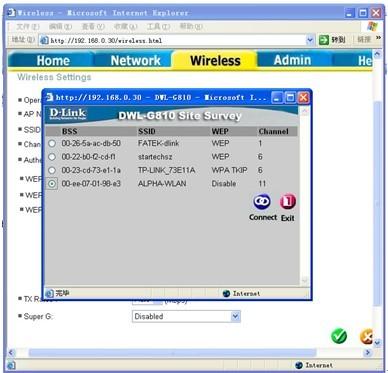The width and height of the screenshot is (388, 373).
Task: Click the green Go arrow beside address bar
Action: pos(324,40)
